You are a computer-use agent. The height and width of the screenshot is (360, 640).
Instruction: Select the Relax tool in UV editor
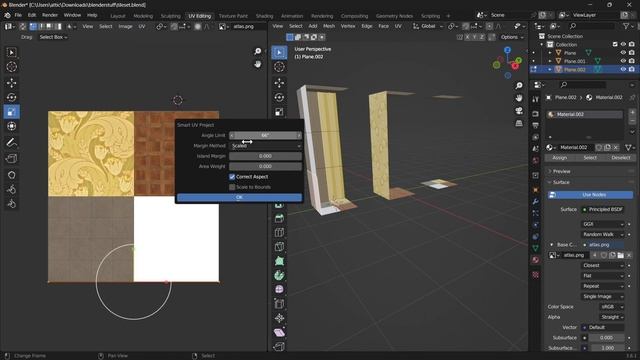(11, 189)
